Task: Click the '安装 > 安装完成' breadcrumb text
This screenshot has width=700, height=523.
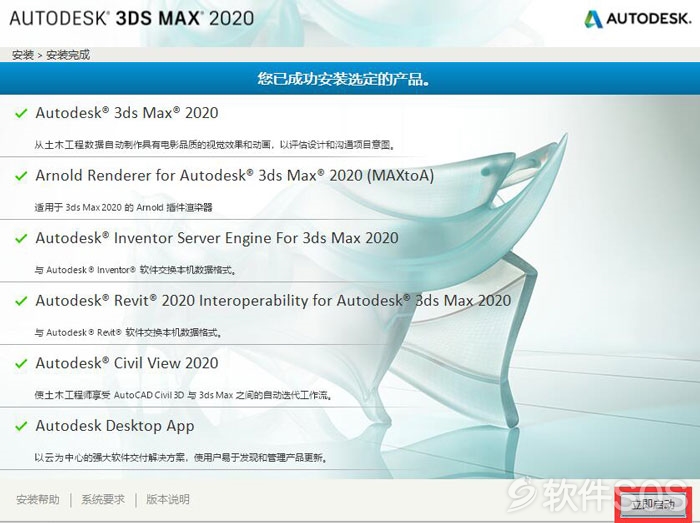Action: pyautogui.click(x=51, y=55)
